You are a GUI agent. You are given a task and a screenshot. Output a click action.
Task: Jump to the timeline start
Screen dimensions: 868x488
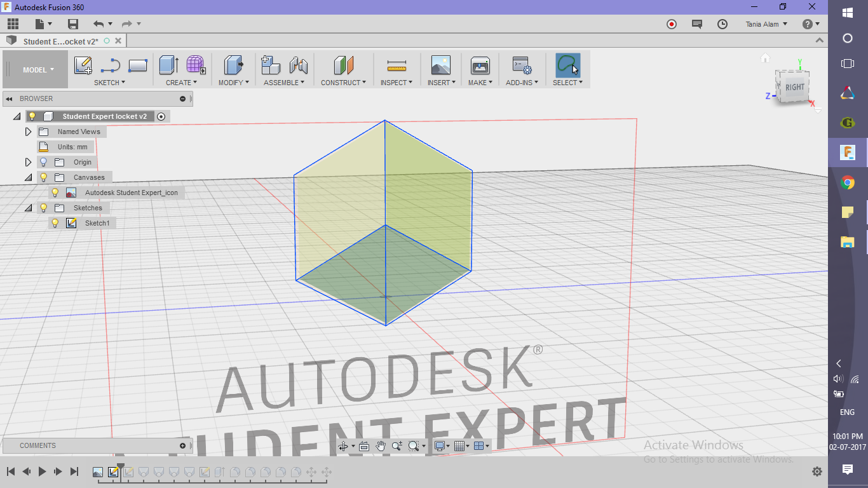click(x=11, y=471)
